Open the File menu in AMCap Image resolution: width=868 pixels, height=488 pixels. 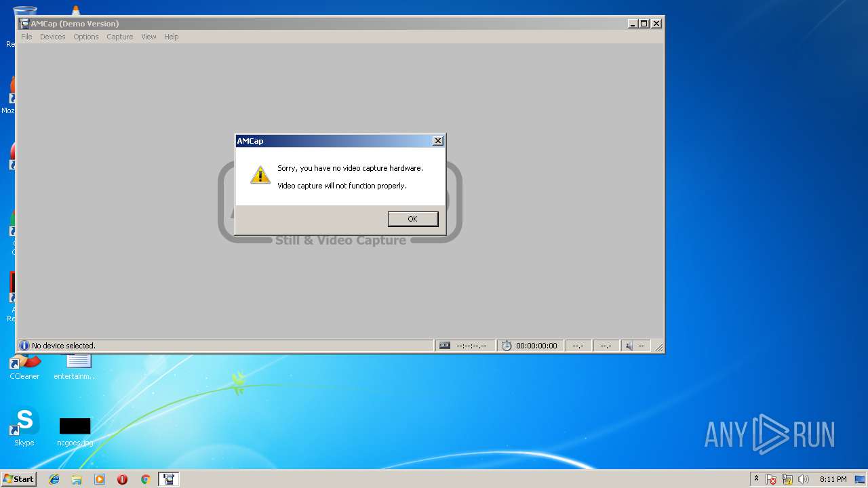pyautogui.click(x=26, y=37)
